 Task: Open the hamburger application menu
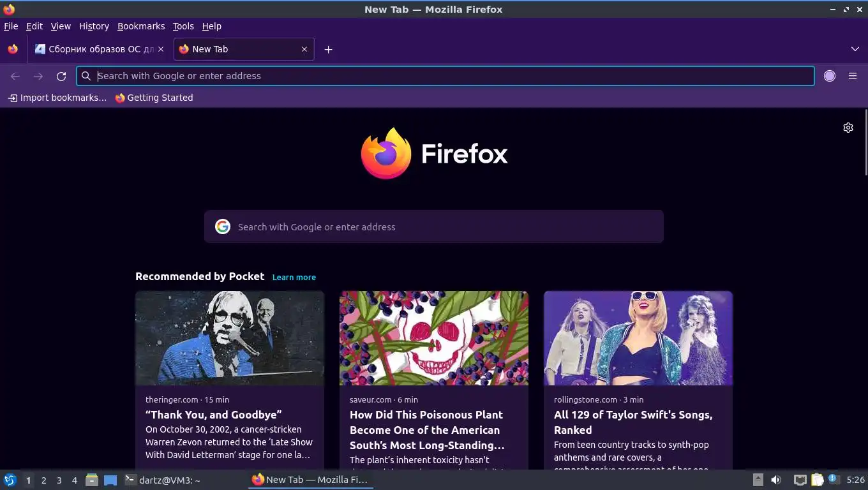click(853, 76)
